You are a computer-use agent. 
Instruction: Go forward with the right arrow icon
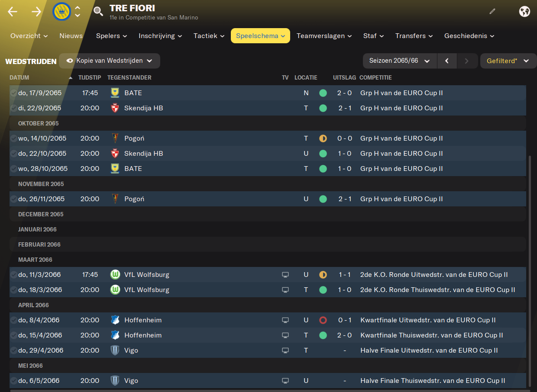(x=36, y=12)
